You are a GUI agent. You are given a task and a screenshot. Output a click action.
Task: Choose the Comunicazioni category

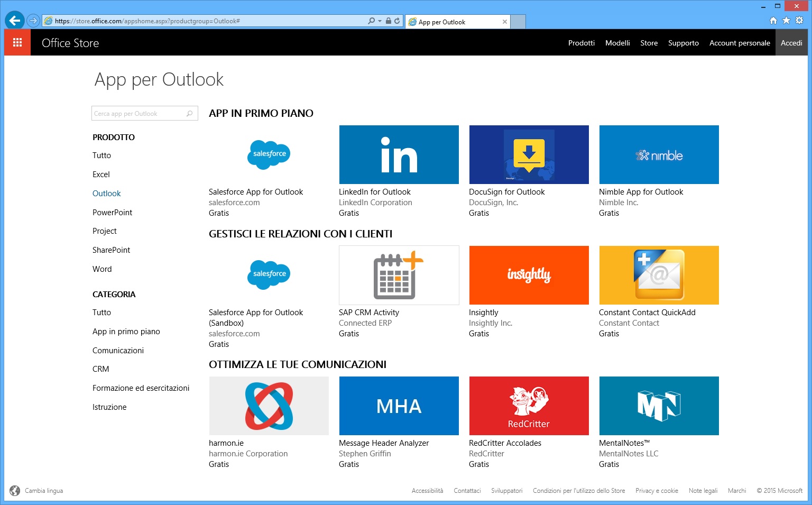pyautogui.click(x=118, y=351)
